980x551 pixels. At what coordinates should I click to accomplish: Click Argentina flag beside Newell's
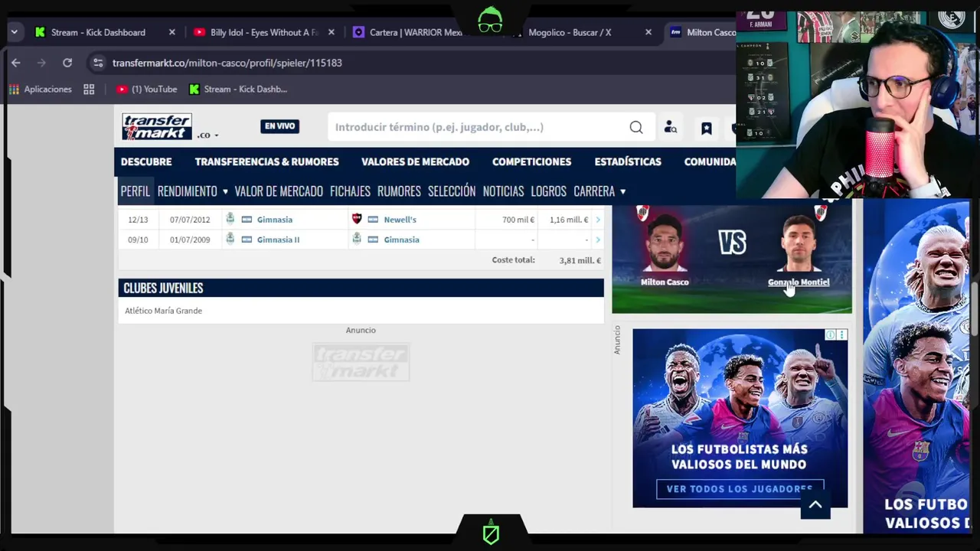373,220
